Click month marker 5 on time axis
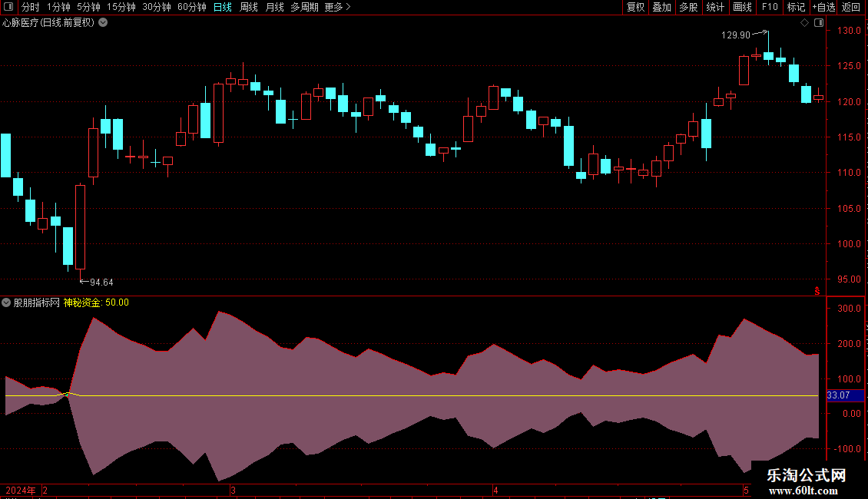868x499 pixels. (x=746, y=491)
